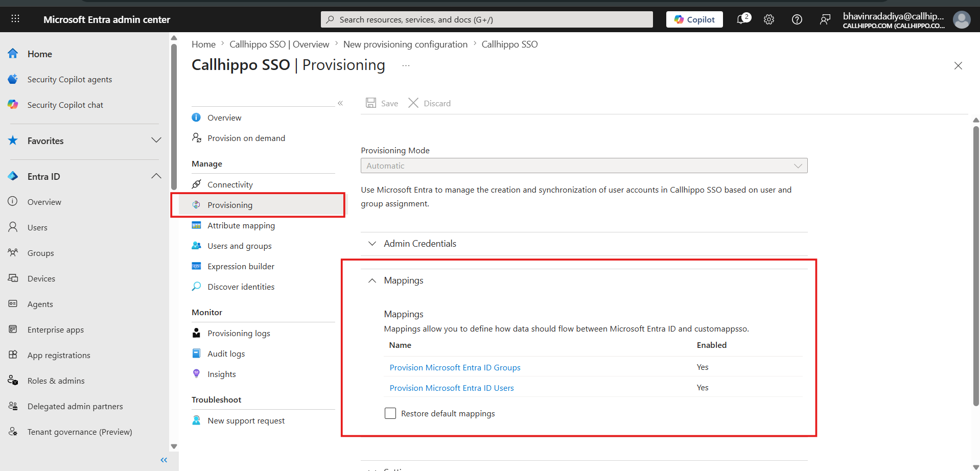980x471 pixels.
Task: Collapse the Mappings section chevron
Action: click(372, 280)
